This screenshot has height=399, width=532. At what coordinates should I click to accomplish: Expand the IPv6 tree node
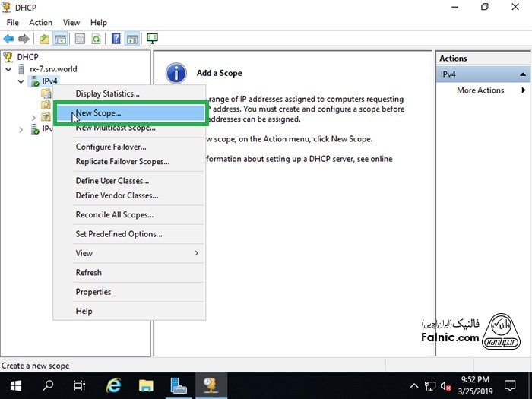click(21, 130)
